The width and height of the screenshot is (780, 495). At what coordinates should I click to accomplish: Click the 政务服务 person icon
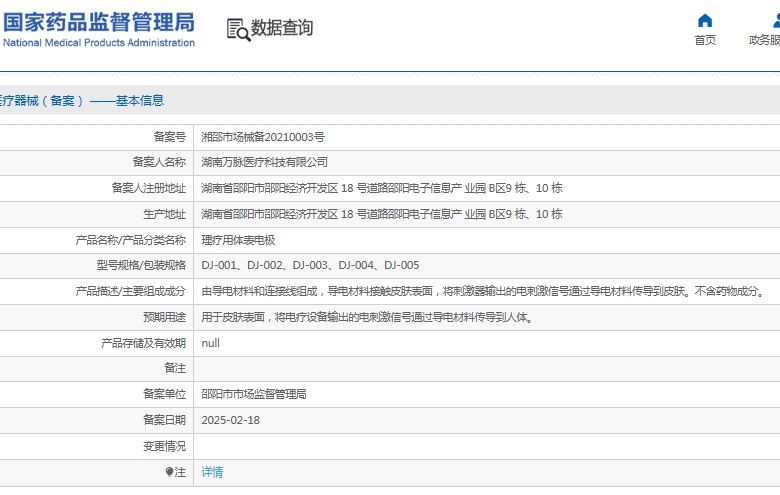click(776, 20)
